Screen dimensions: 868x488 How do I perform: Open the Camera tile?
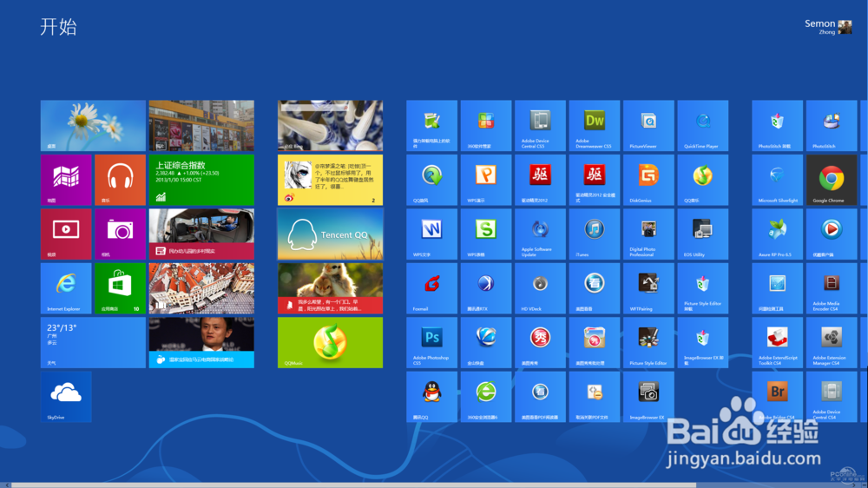tap(120, 234)
